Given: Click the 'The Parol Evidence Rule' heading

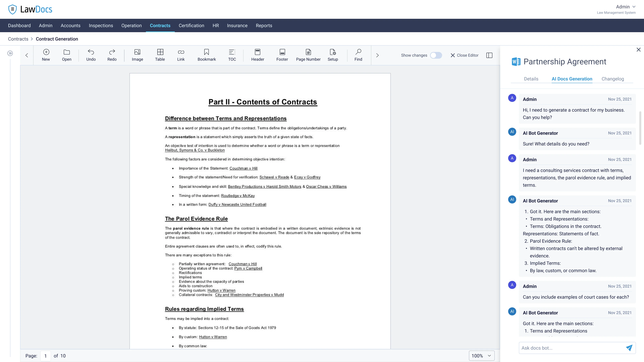Looking at the screenshot, I should tap(196, 219).
